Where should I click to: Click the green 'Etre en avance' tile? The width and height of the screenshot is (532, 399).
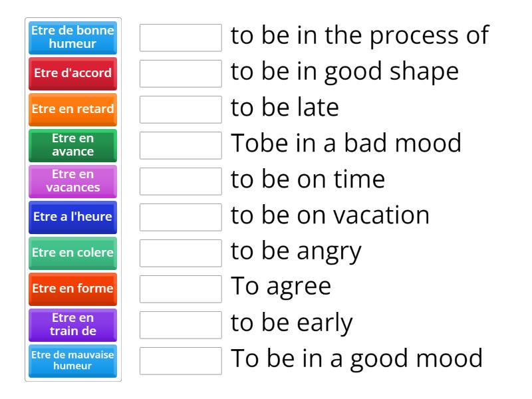[x=73, y=145]
